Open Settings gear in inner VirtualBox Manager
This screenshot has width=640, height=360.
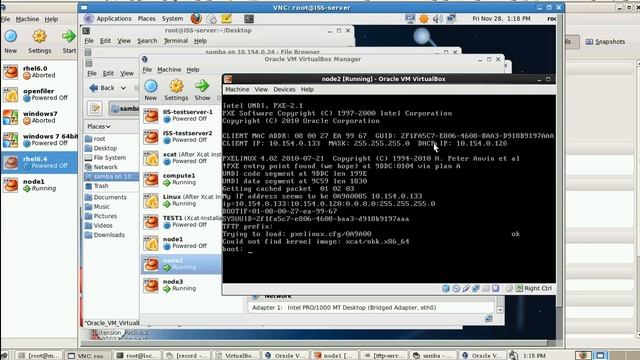(x=176, y=86)
